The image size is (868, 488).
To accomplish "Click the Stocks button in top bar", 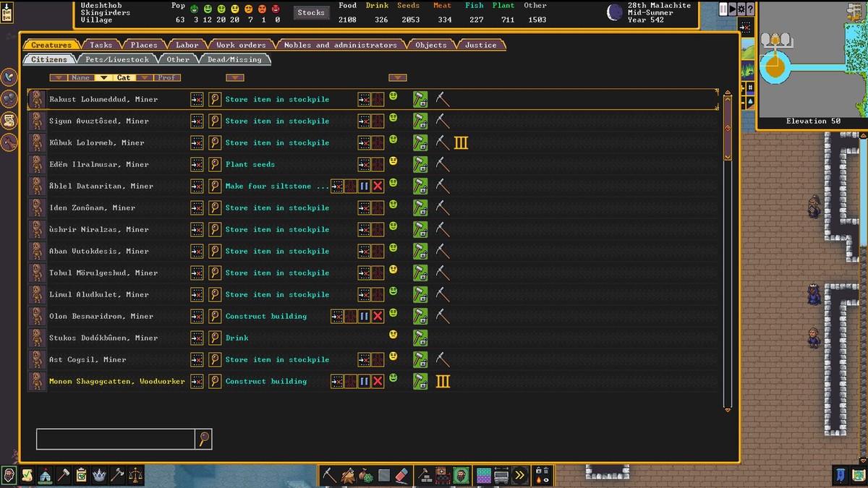I will click(x=311, y=12).
